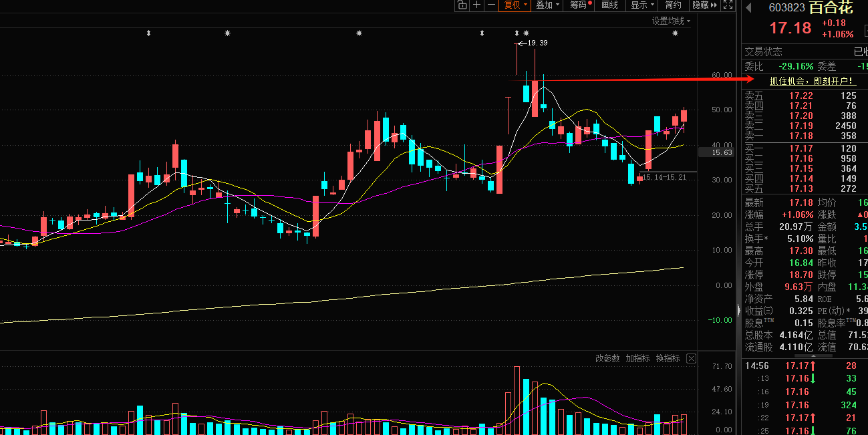The width and height of the screenshot is (868, 435).
Task: Click 流通股 value 4.110亿
Action: (797, 347)
